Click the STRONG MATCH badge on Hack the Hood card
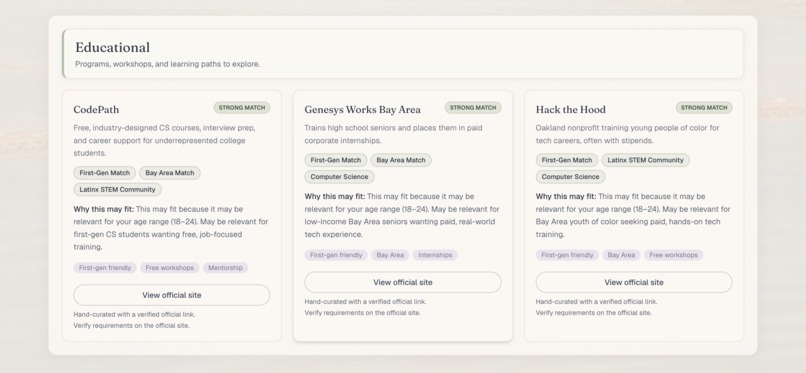The image size is (806, 373). (704, 108)
